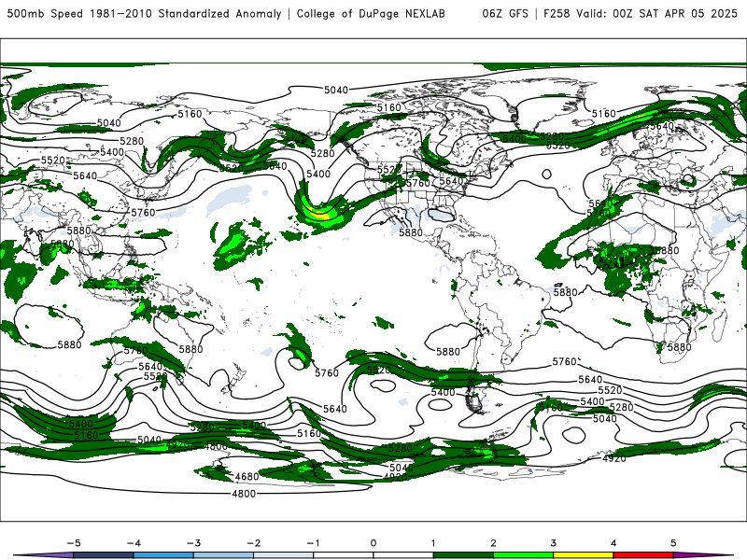Click the legend tick label "3"

[x=553, y=543]
